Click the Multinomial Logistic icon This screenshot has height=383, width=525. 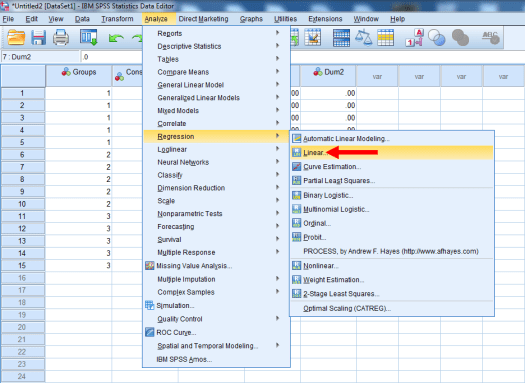point(296,209)
